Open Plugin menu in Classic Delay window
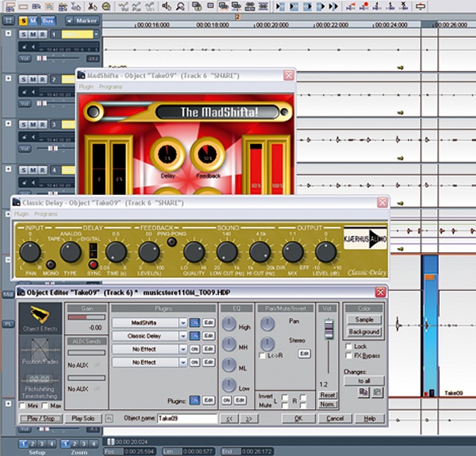The height and width of the screenshot is (456, 476). pyautogui.click(x=21, y=214)
